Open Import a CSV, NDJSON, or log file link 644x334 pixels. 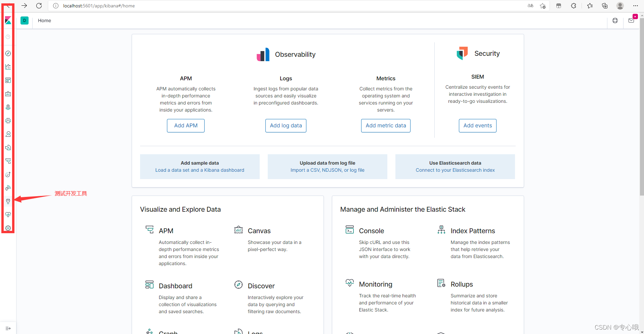click(328, 170)
